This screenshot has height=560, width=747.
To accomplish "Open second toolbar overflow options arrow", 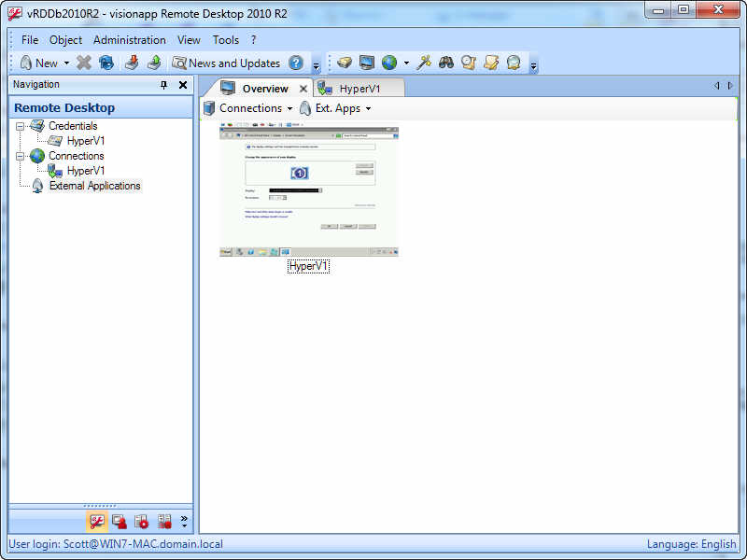I will [533, 65].
